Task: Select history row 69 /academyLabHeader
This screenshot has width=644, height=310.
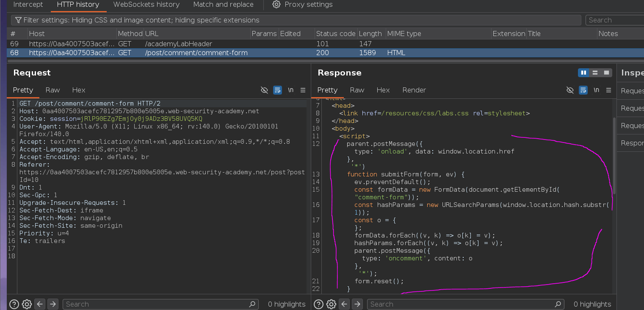Action: 325,44
